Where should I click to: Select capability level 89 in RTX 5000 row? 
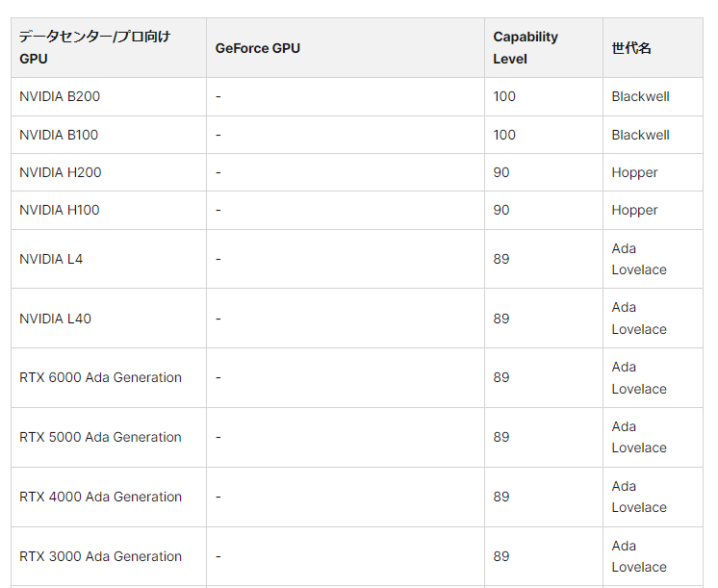coord(501,437)
